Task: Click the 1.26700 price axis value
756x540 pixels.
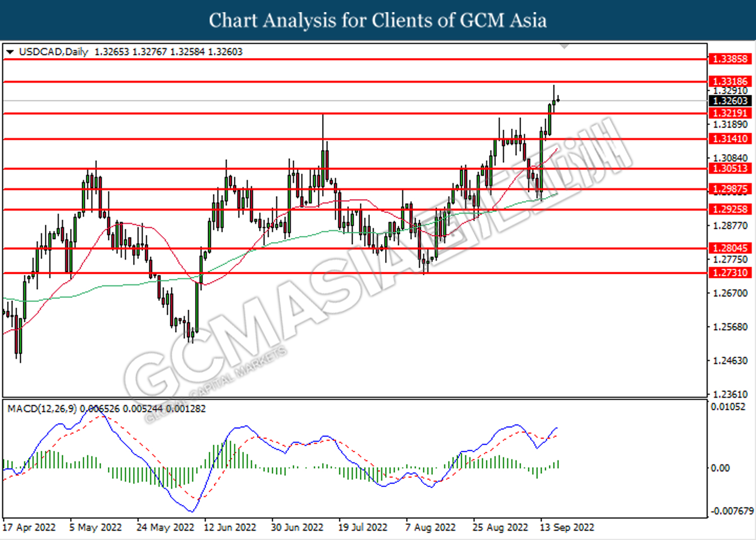Action: [x=730, y=293]
